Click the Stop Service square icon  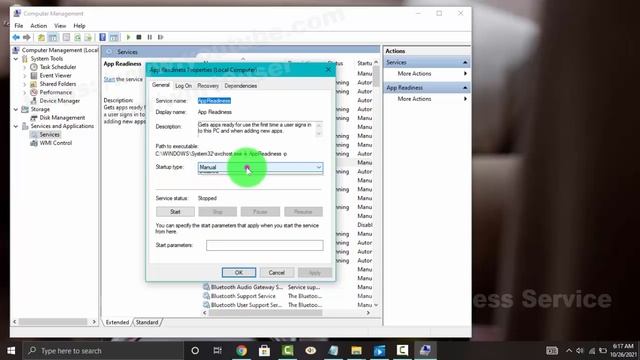coord(139,38)
